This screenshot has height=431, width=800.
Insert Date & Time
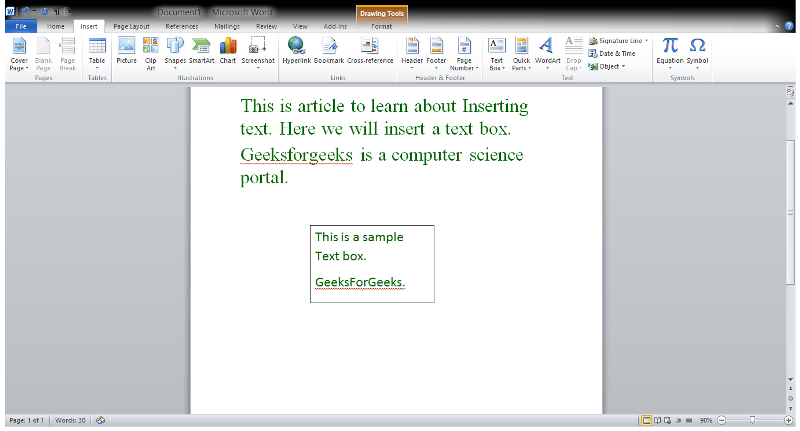point(612,54)
